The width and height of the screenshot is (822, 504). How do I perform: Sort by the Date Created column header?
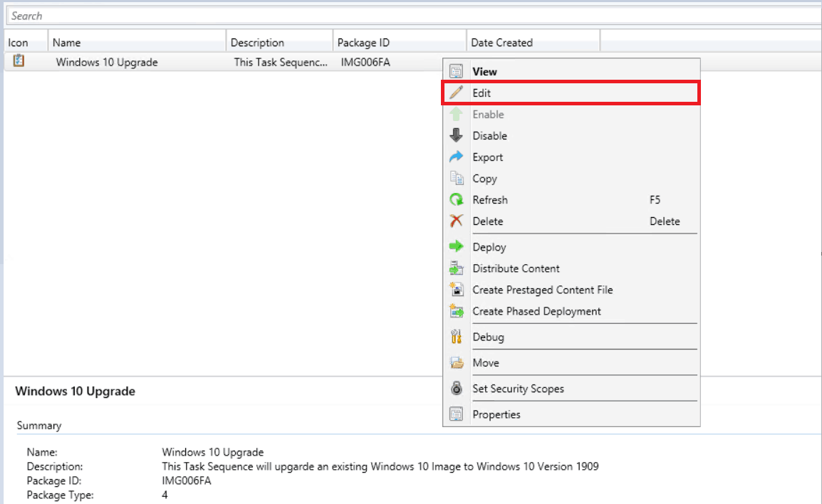tap(533, 43)
